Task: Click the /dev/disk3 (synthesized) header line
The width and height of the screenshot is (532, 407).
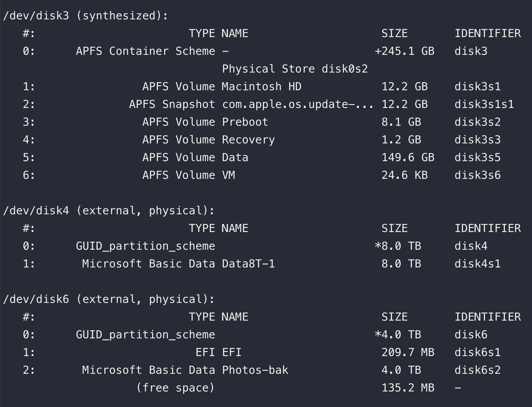Action: (x=85, y=16)
